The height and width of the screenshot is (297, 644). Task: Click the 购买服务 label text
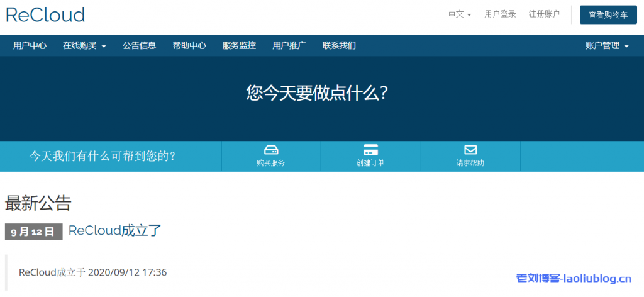click(x=271, y=163)
